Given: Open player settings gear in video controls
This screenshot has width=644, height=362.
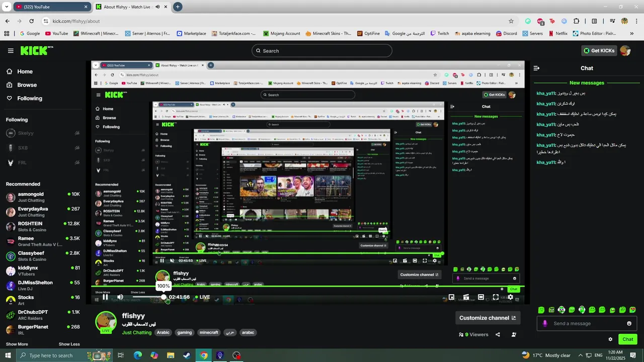Looking at the screenshot, I should point(510,297).
